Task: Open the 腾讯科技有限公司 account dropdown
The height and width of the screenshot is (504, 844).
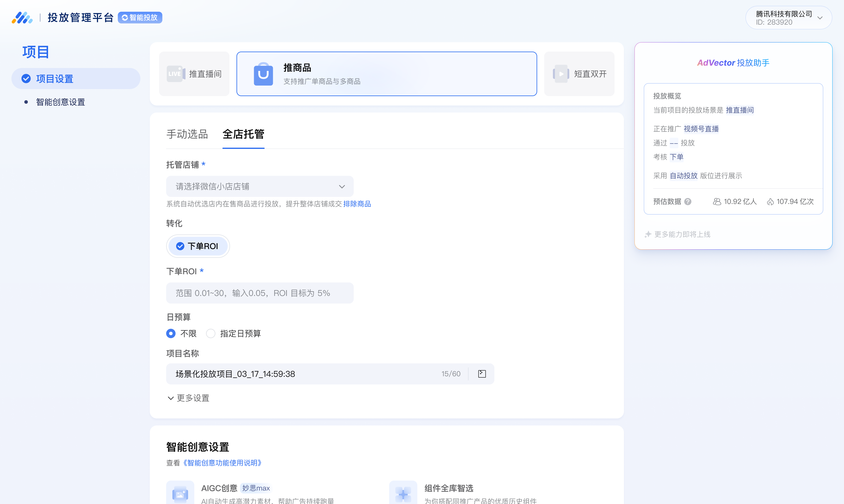Action: pyautogui.click(x=789, y=17)
